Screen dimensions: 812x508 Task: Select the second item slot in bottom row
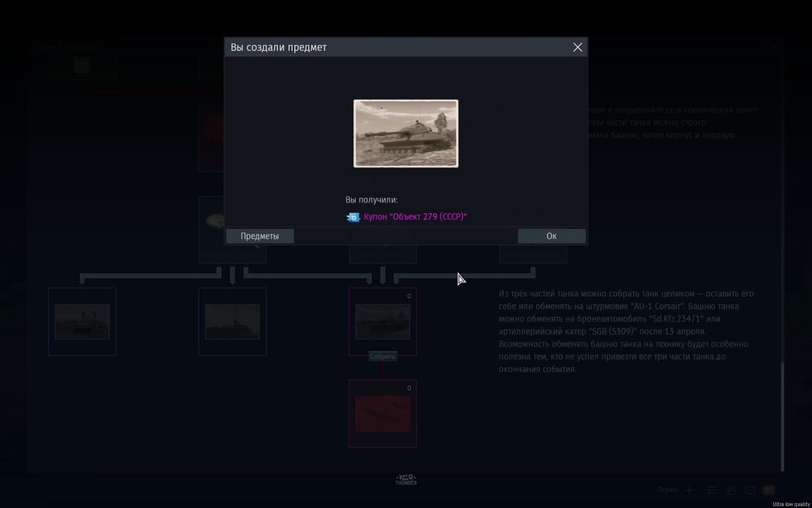(232, 321)
